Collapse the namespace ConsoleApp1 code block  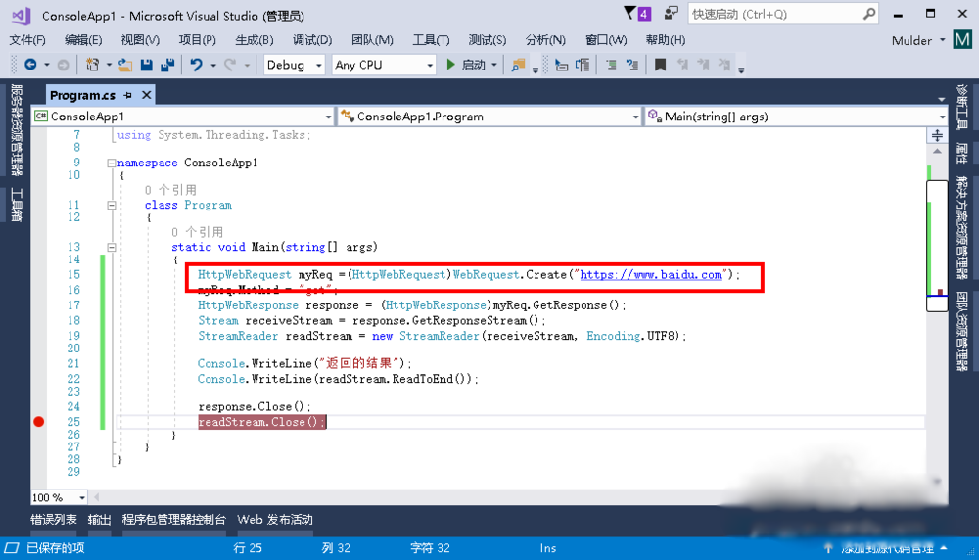(111, 163)
